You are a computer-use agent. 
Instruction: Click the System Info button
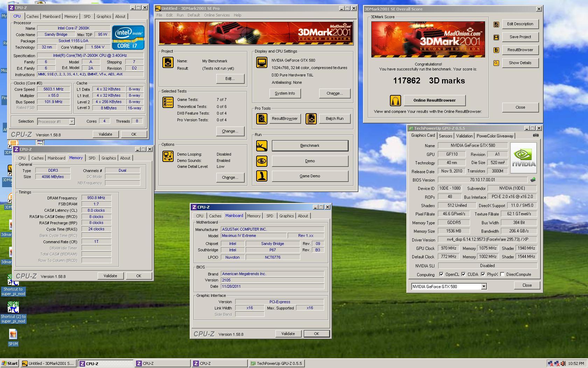[x=285, y=94]
